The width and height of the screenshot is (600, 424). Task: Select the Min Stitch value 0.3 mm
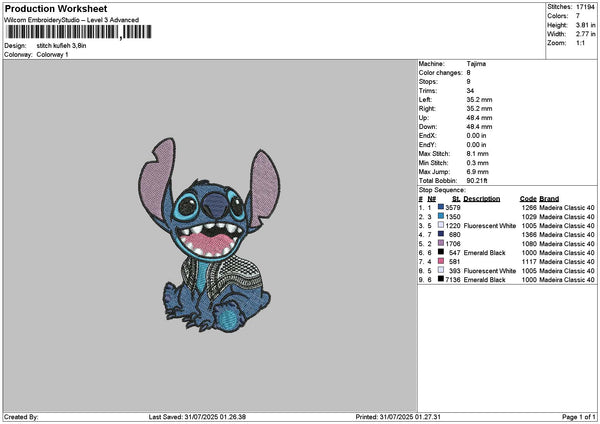(478, 163)
